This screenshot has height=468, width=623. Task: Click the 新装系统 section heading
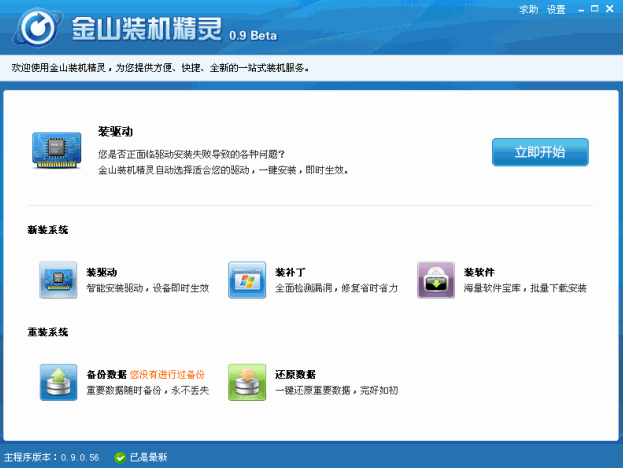[48, 230]
